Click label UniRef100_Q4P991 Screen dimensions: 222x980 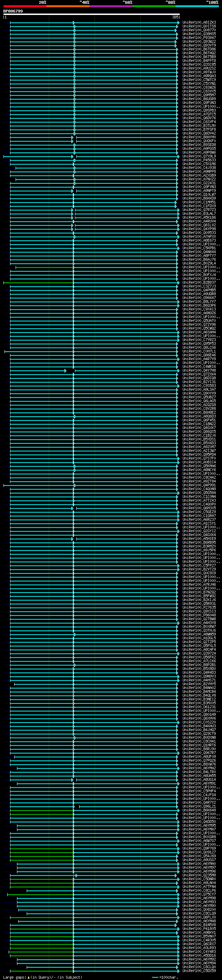pos(199,485)
